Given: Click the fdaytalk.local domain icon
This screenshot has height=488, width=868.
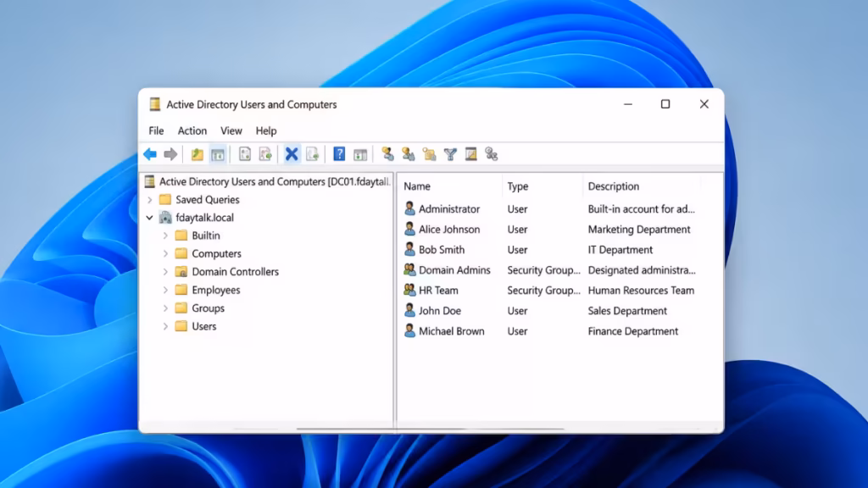Looking at the screenshot, I should pyautogui.click(x=165, y=218).
